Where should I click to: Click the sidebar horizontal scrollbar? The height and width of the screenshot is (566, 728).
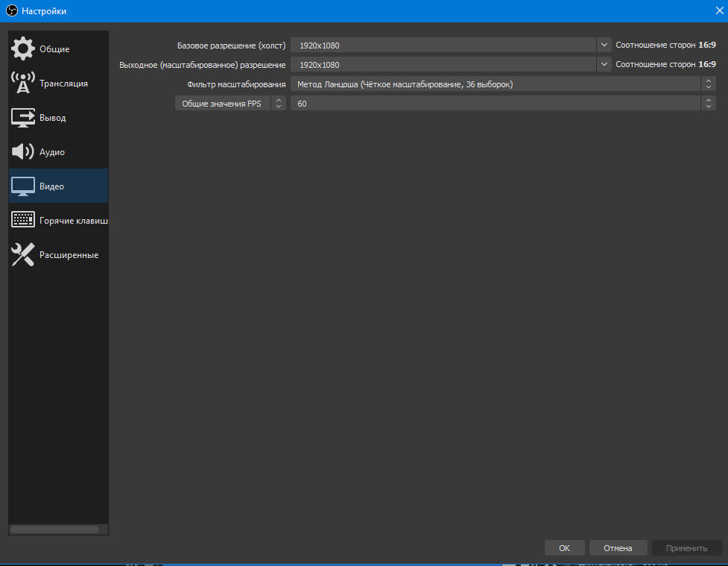[54, 529]
